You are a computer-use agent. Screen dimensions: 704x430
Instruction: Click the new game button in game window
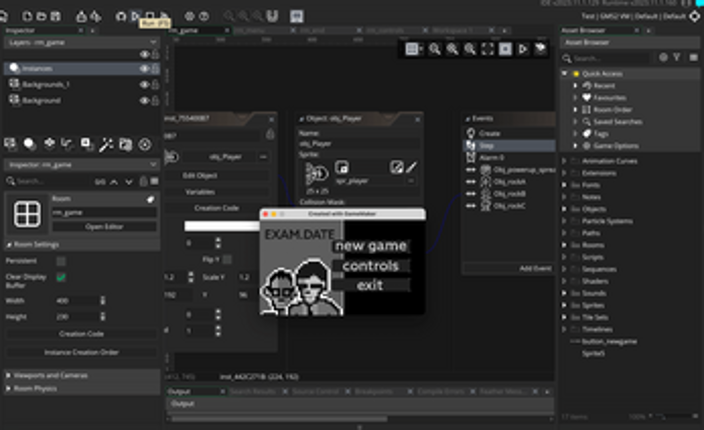371,246
